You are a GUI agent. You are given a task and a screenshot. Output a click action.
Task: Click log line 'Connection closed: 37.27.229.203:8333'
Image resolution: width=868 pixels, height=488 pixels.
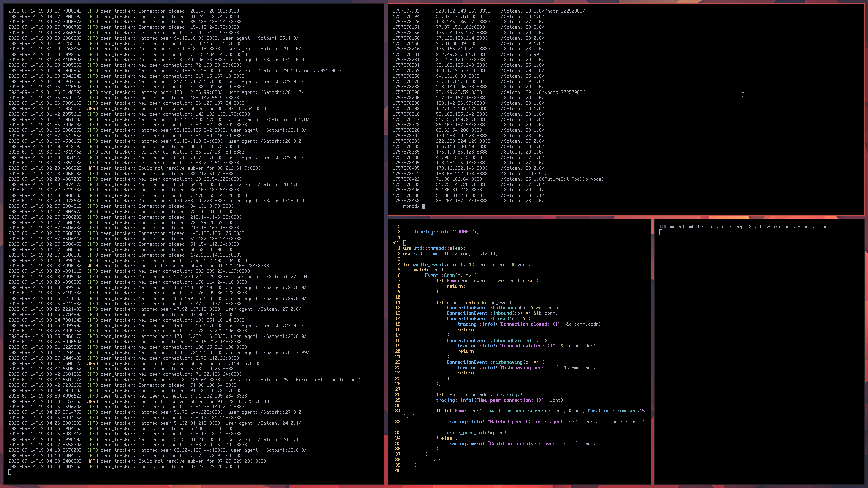[124, 466]
